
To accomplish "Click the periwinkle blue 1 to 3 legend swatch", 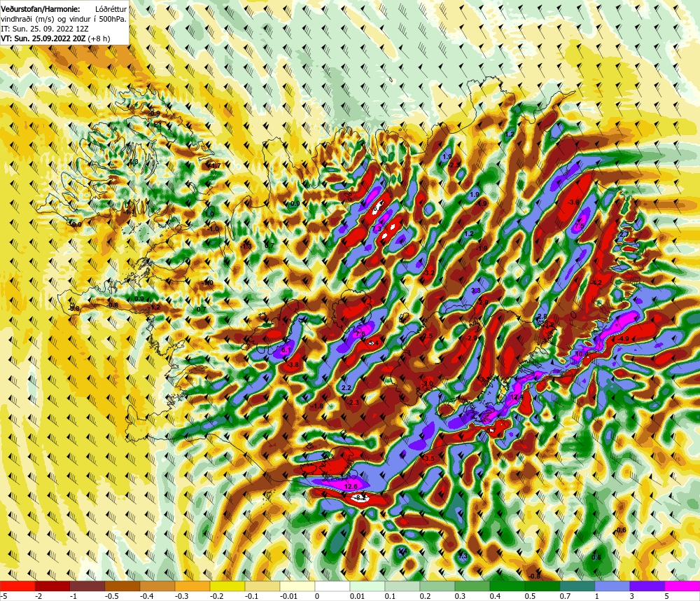I will 612,586.
